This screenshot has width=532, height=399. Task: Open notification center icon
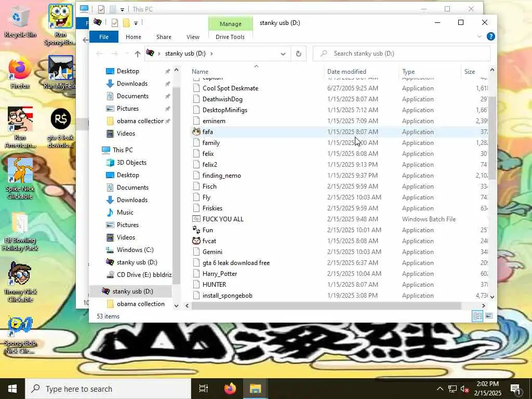coord(515,389)
